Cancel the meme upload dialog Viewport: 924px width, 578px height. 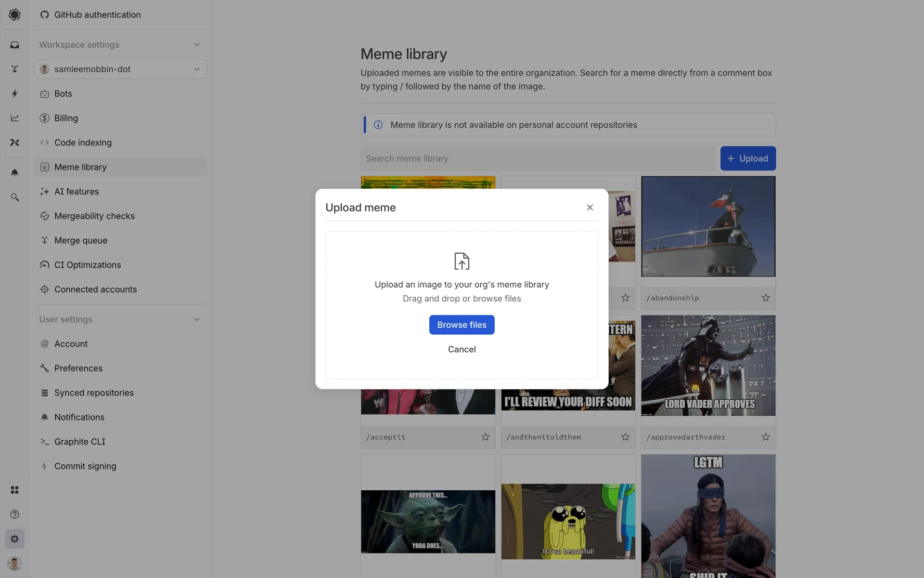(x=462, y=350)
